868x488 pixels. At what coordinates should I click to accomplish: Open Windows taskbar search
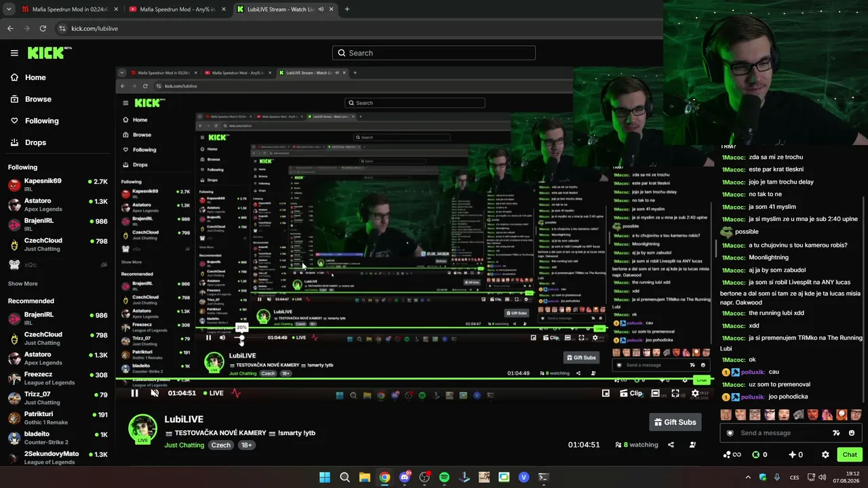click(344, 477)
